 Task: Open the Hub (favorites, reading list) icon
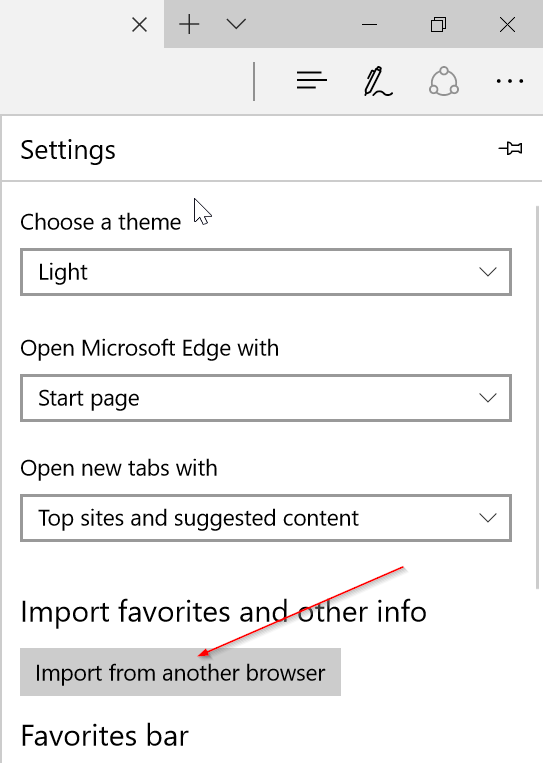click(311, 80)
